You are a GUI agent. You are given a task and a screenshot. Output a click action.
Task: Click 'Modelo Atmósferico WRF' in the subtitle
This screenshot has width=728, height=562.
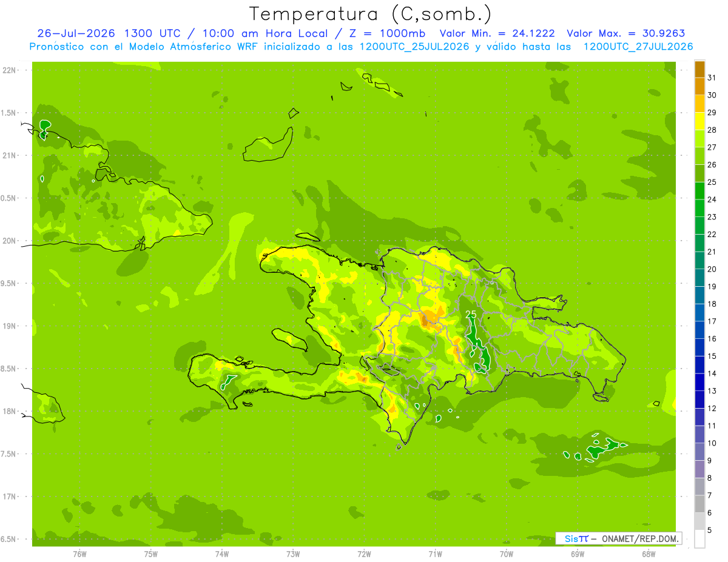pyautogui.click(x=194, y=47)
